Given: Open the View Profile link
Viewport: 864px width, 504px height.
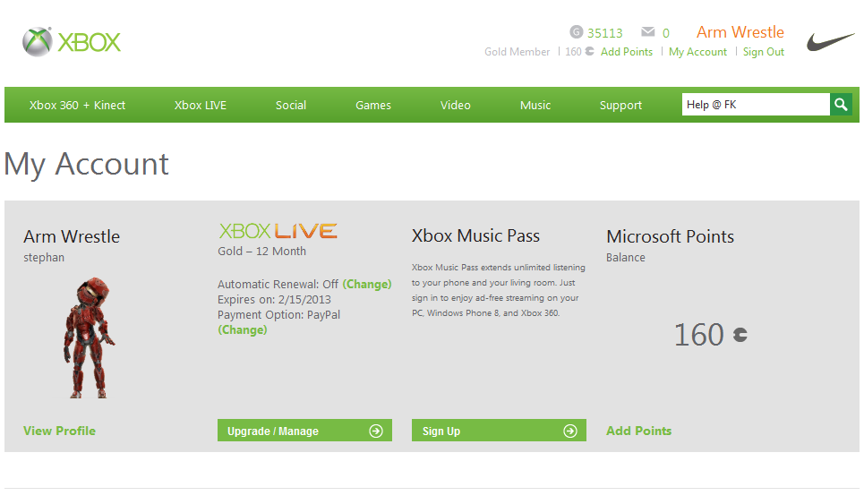Looking at the screenshot, I should (59, 431).
